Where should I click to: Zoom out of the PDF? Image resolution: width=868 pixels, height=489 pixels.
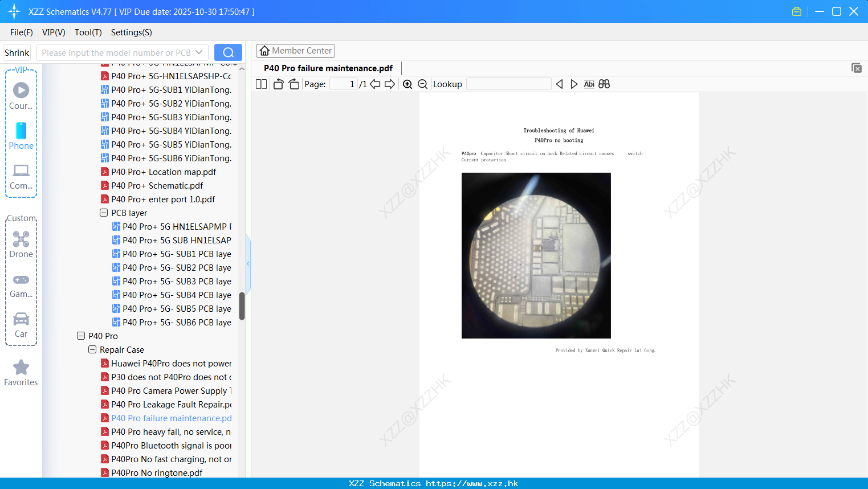(423, 84)
